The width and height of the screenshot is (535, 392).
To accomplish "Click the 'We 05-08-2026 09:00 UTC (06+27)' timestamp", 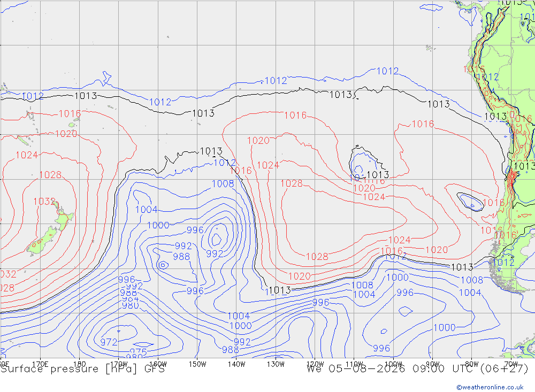I will [x=417, y=369].
